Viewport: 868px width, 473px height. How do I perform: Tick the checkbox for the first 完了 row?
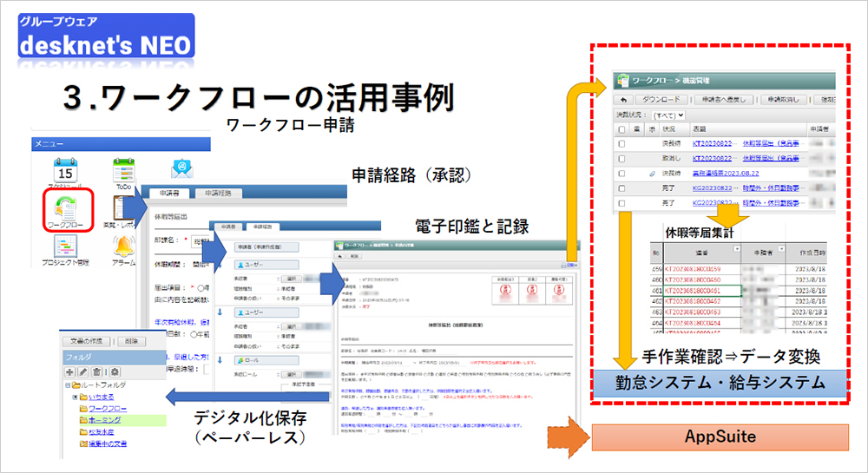click(x=621, y=188)
